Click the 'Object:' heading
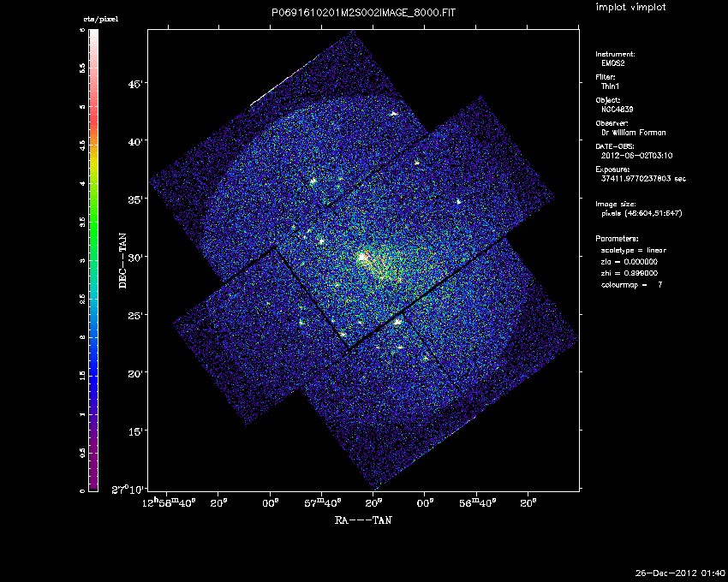 (x=608, y=100)
